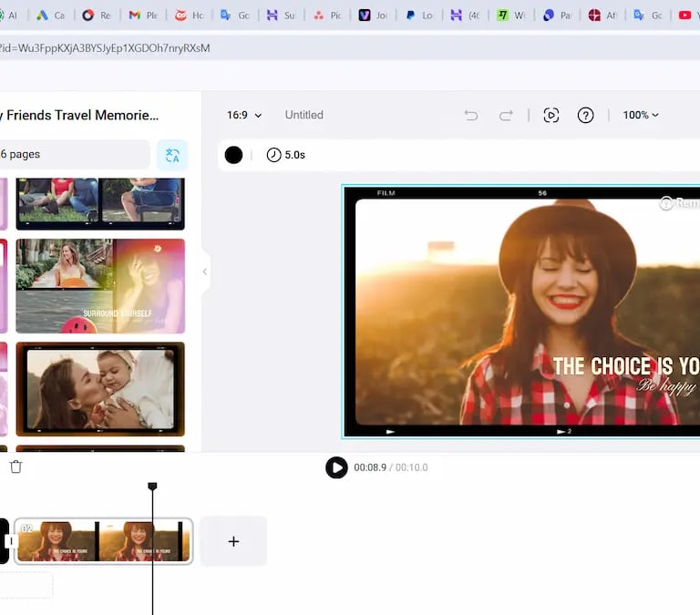Image resolution: width=700 pixels, height=615 pixels.
Task: Open the 5.0s duration clock setting
Action: 285,155
